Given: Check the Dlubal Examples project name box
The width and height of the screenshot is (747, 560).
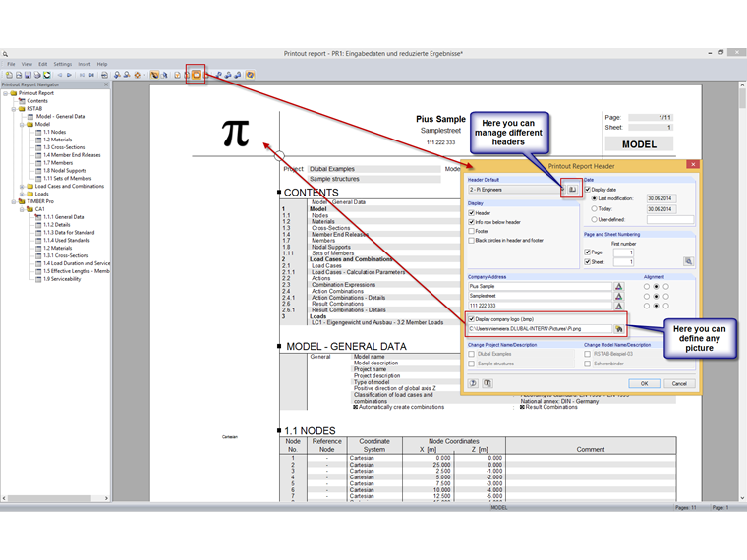Looking at the screenshot, I should pos(471,354).
